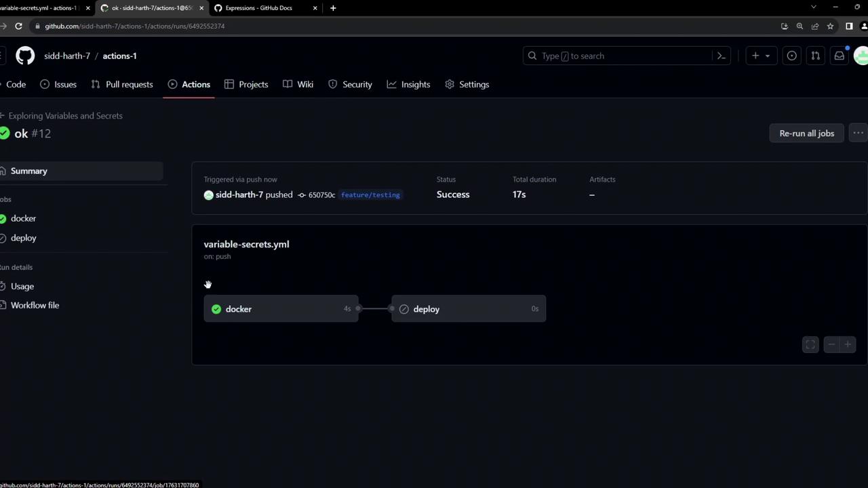The height and width of the screenshot is (488, 868).
Task: Click the browser address bar URL
Action: 134,26
